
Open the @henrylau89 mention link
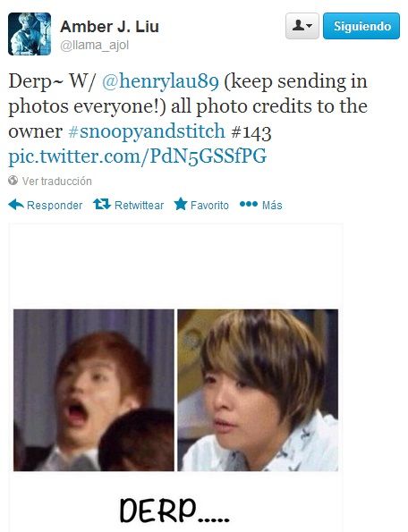pos(160,81)
